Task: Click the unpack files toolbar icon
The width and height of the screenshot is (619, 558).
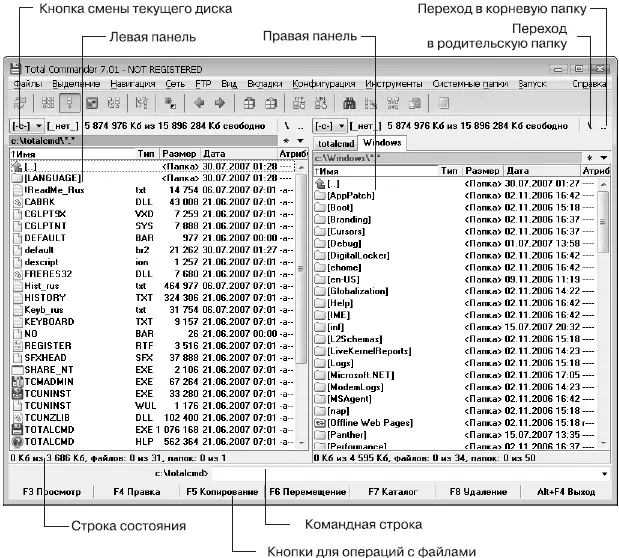Action: click(271, 103)
